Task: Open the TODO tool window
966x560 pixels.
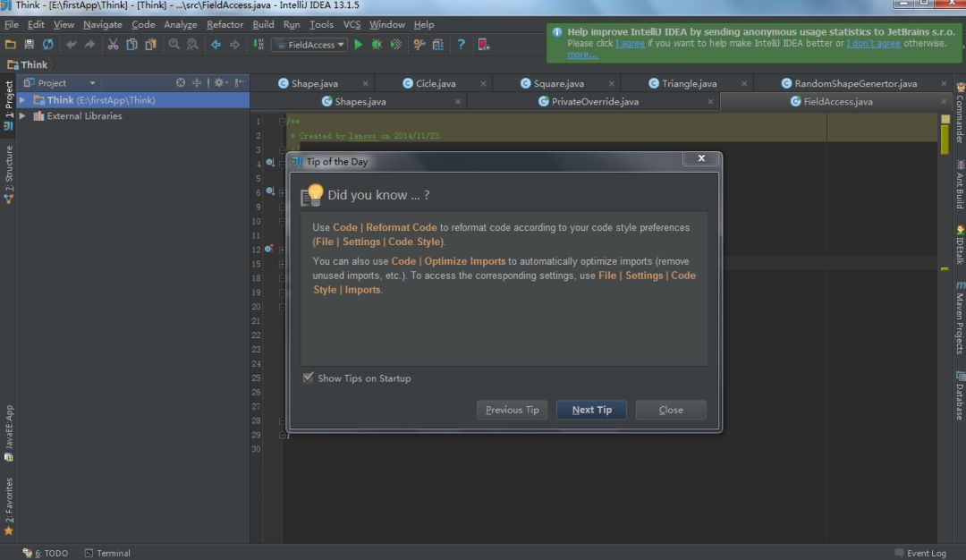Action: coord(46,553)
